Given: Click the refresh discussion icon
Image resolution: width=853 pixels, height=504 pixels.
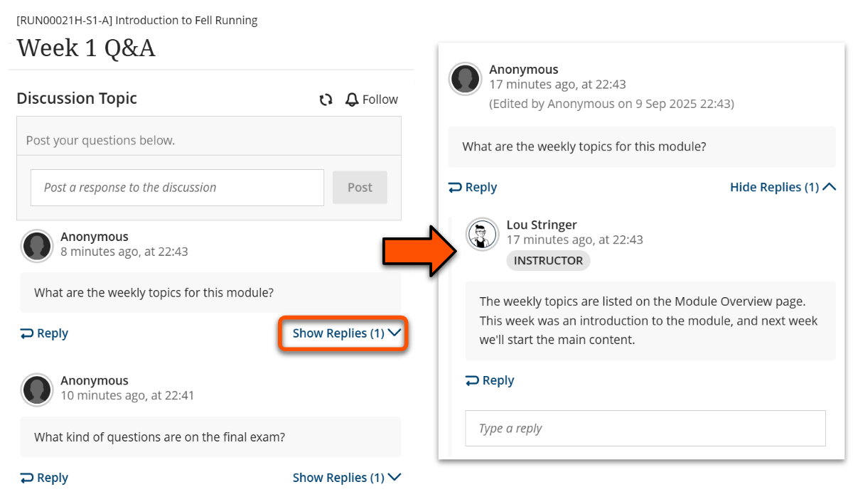Looking at the screenshot, I should click(x=326, y=100).
